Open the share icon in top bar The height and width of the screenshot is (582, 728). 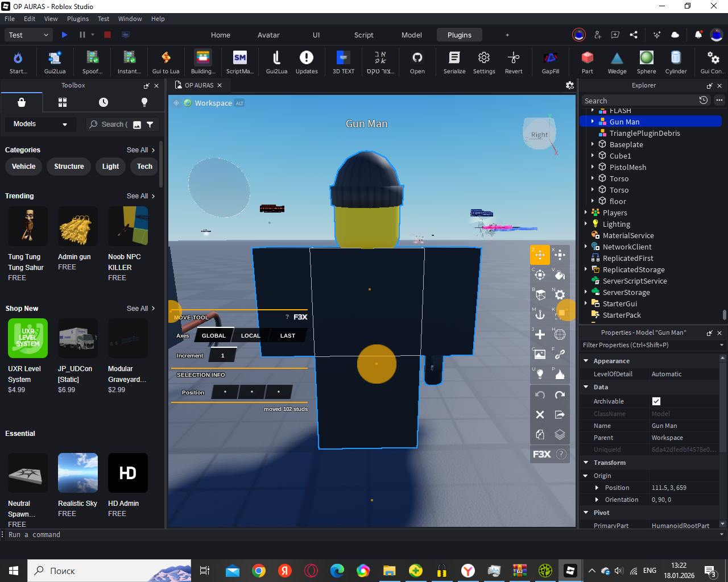634,35
